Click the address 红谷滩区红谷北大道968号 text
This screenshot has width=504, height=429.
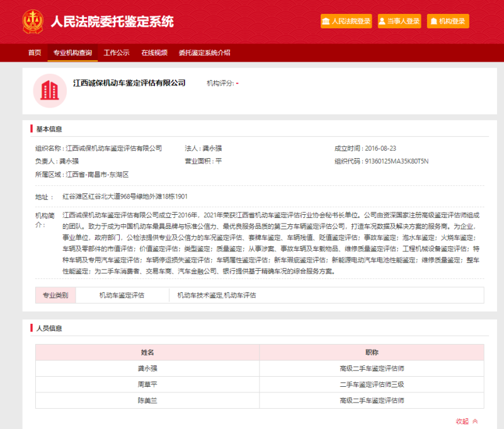click(x=125, y=197)
